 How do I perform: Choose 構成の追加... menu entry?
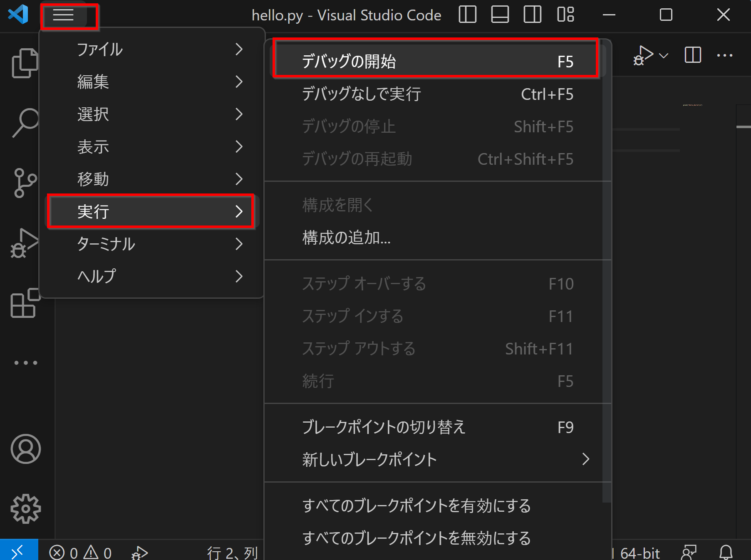437,238
